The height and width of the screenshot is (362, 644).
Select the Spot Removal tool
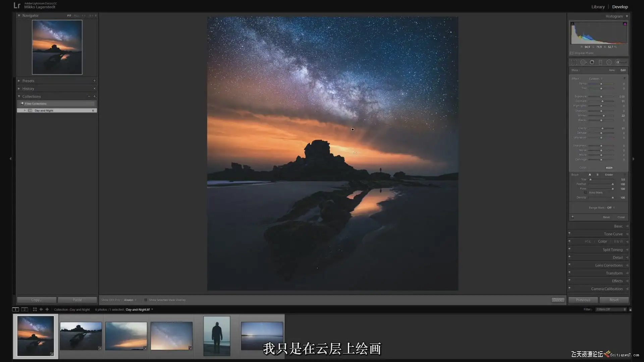(583, 62)
